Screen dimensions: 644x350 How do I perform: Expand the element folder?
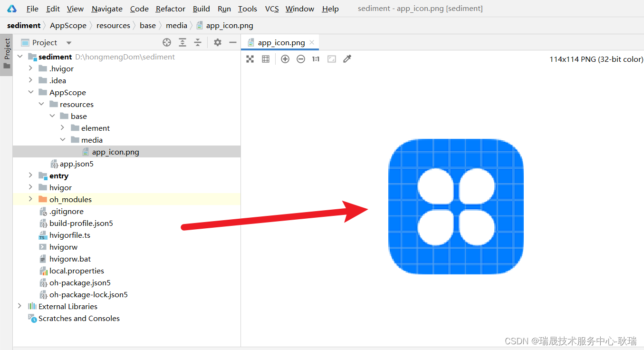63,128
